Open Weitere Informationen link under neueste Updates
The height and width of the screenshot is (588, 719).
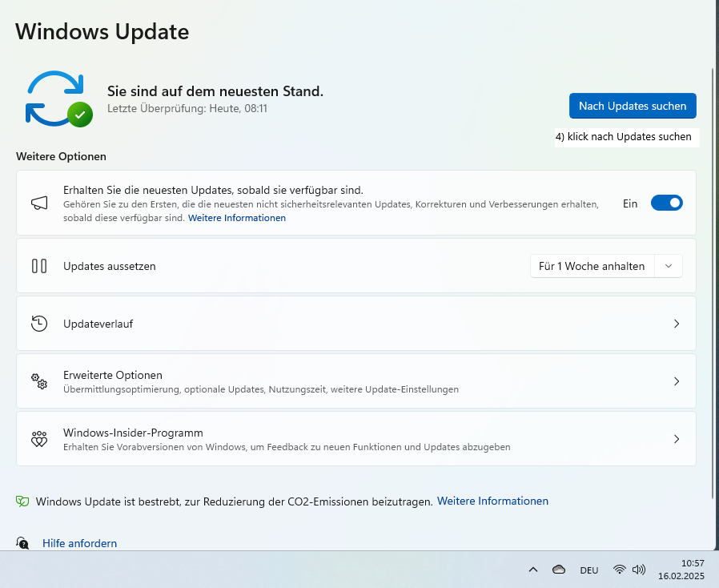237,218
